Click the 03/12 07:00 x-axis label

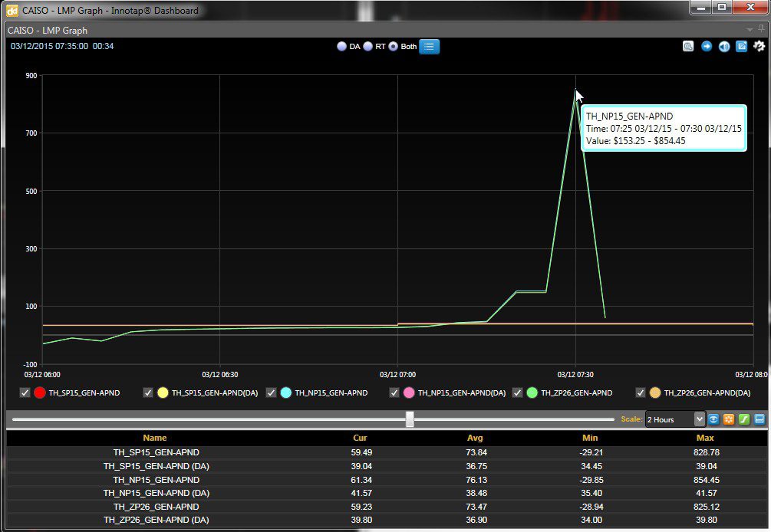tap(397, 375)
